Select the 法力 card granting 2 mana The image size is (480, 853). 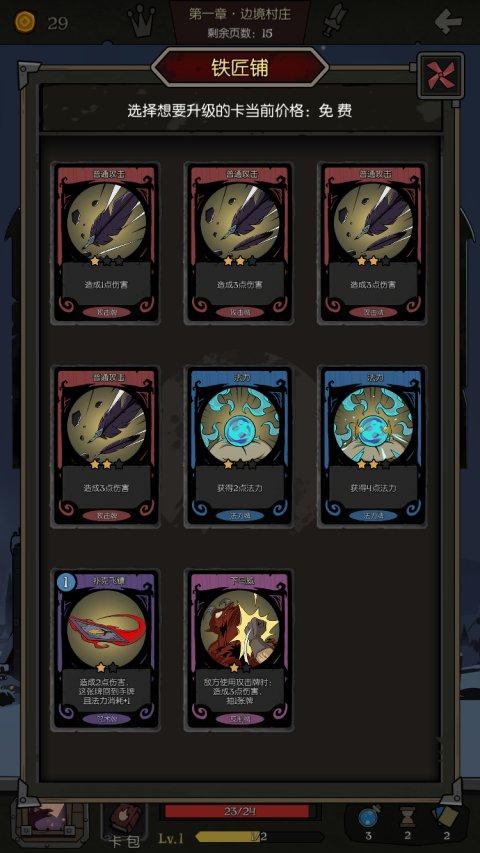(x=240, y=446)
